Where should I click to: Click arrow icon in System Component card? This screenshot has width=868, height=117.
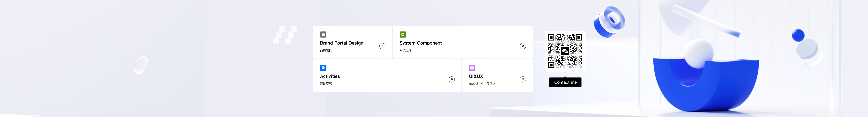tap(522, 46)
